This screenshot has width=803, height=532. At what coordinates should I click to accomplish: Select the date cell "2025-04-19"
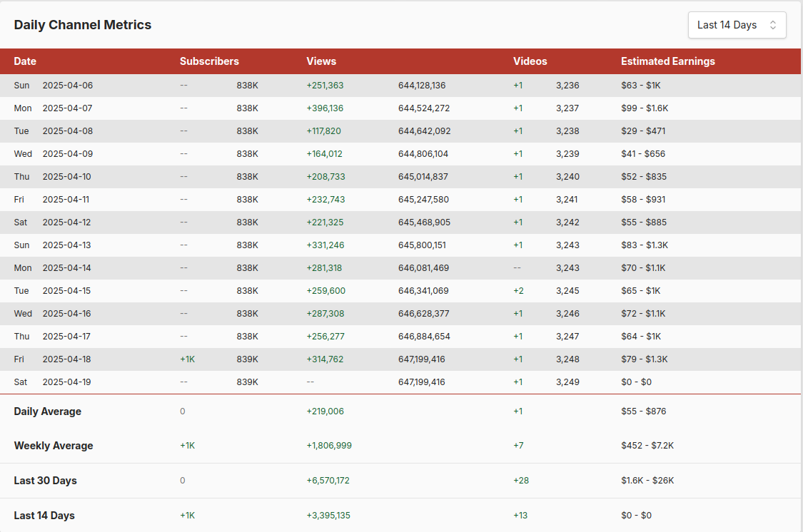66,382
